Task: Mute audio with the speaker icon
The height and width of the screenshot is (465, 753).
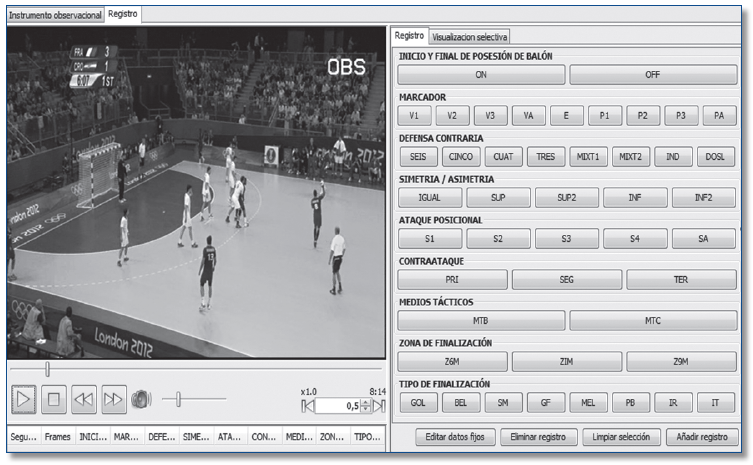Action: coord(141,399)
